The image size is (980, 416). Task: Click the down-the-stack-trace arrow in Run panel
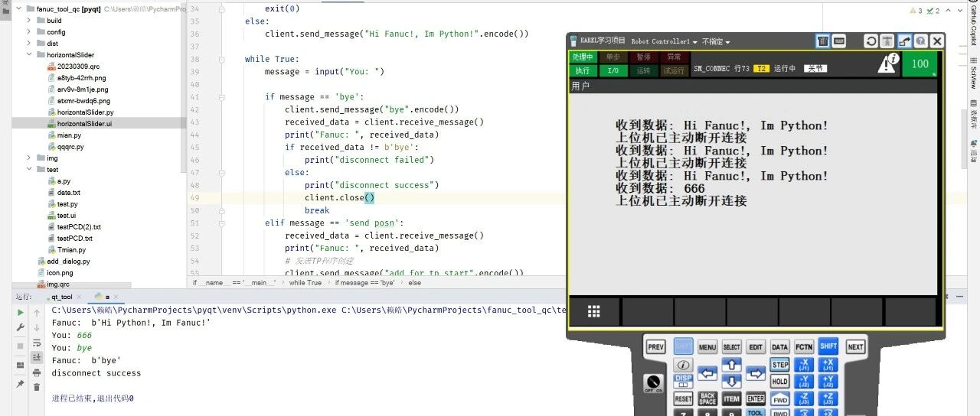[37, 327]
